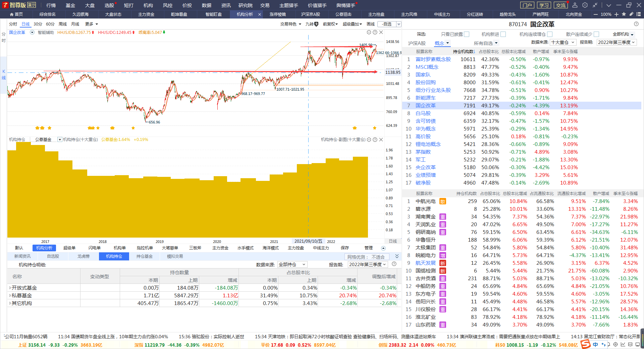Image resolution: width=644 pixels, height=349 pixels.
Task: Switch to the 北向资金 tab
Action: click(574, 14)
